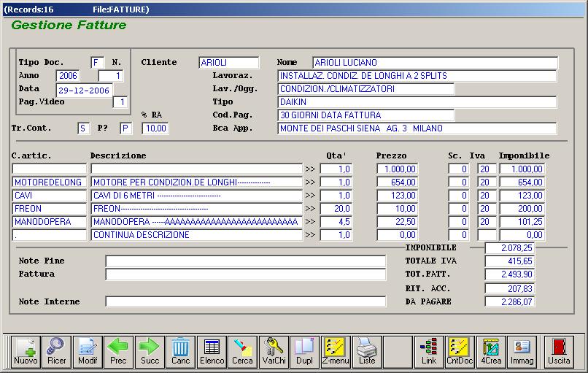This screenshot has height=373, width=588.
Task: Click Bca App. MONTE DEI PASCHI field
Action: 417,128
